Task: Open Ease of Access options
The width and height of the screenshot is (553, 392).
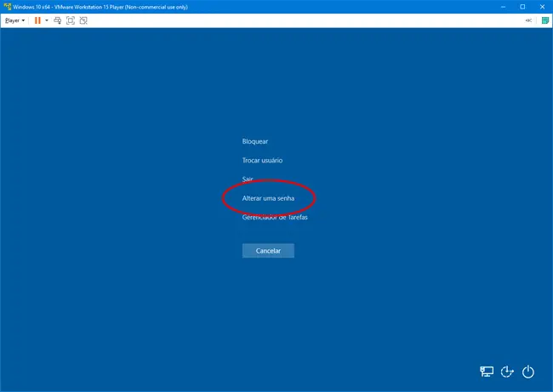Action: [x=508, y=372]
